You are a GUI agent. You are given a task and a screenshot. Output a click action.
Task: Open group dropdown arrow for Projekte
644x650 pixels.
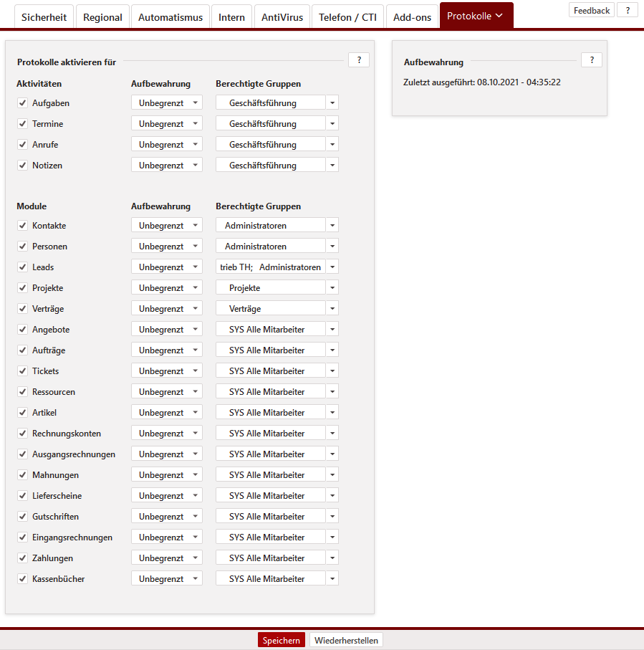coord(332,288)
